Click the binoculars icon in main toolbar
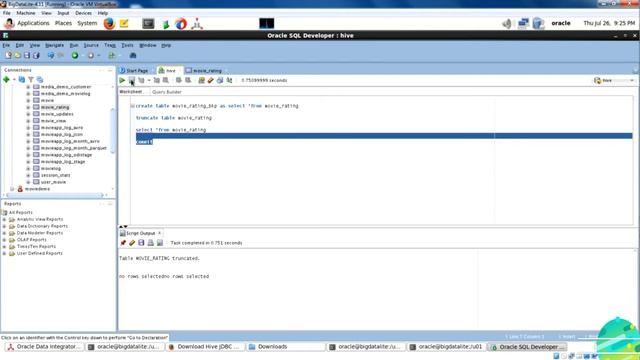 point(133,56)
